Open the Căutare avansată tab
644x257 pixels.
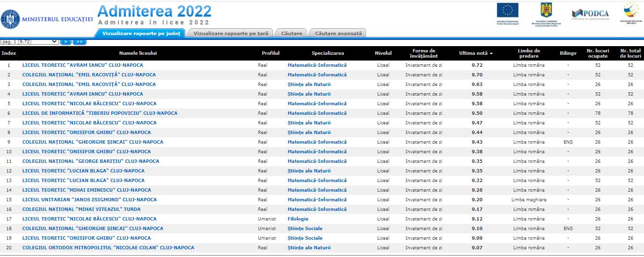[x=338, y=33]
